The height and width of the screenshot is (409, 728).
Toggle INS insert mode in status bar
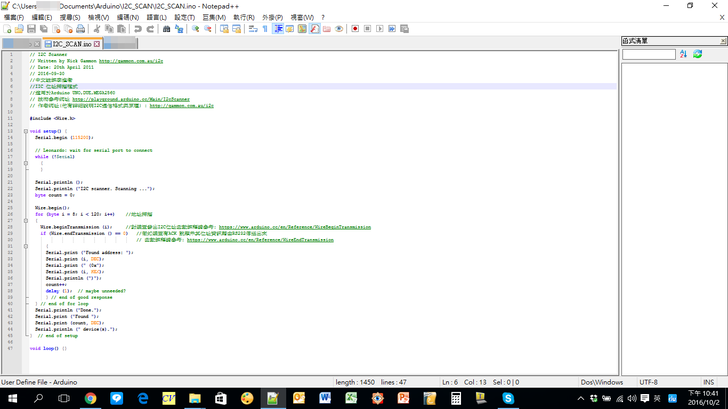pyautogui.click(x=708, y=382)
